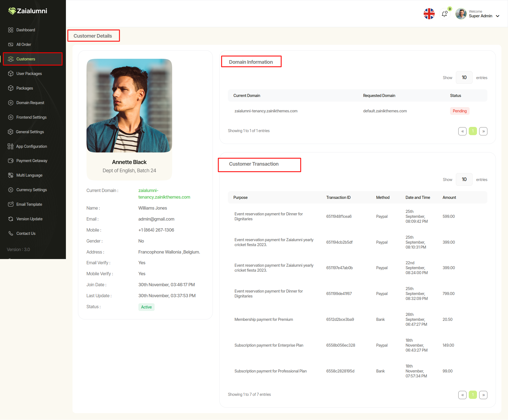Expand the Super Admin dropdown chevron

tap(498, 16)
